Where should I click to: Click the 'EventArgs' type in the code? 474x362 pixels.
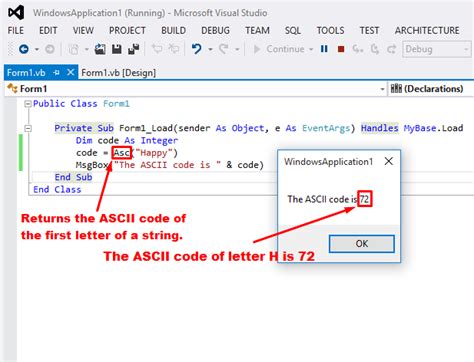tap(326, 128)
